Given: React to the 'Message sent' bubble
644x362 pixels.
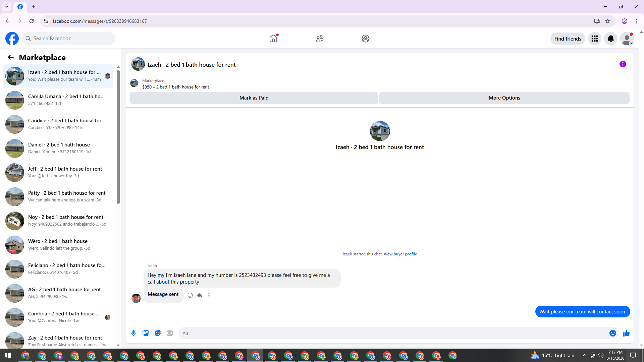Looking at the screenshot, I should (190, 295).
